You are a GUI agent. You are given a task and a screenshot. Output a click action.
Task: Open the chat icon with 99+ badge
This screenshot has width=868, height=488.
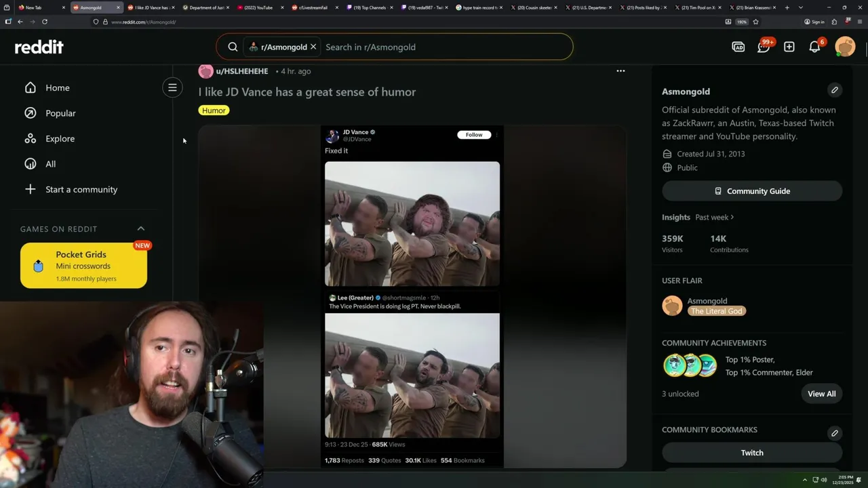pos(764,47)
